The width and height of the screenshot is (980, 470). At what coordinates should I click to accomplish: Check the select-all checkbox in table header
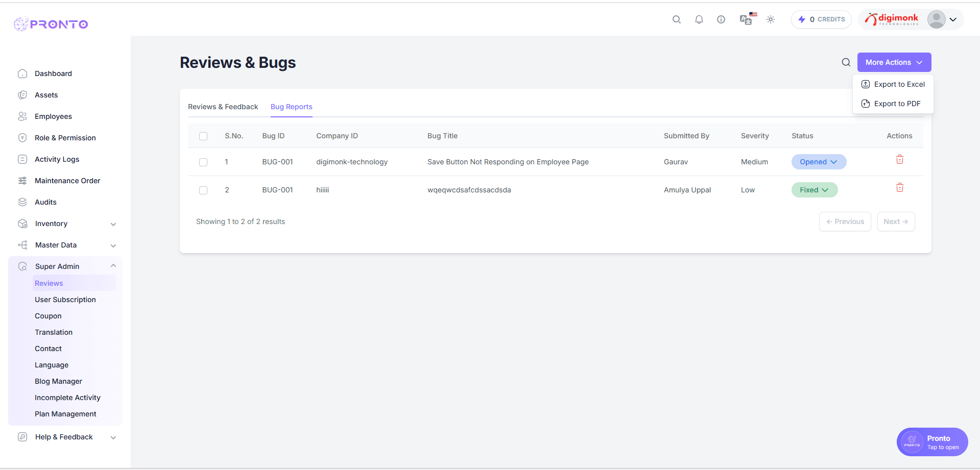point(203,136)
